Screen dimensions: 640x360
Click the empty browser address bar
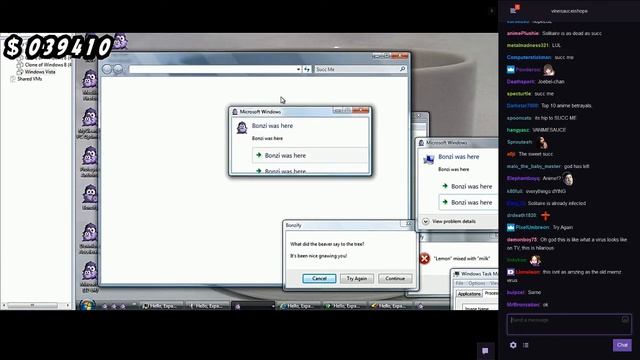tap(212, 69)
